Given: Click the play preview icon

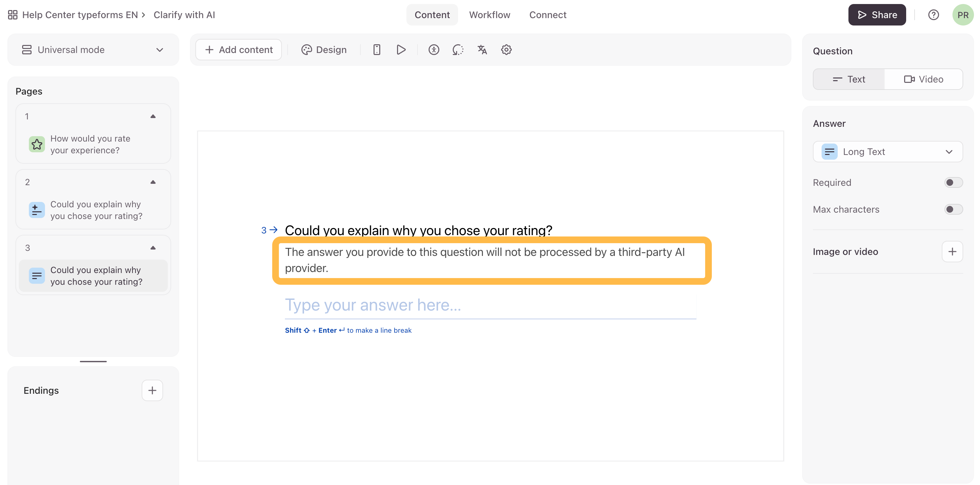Looking at the screenshot, I should (401, 50).
